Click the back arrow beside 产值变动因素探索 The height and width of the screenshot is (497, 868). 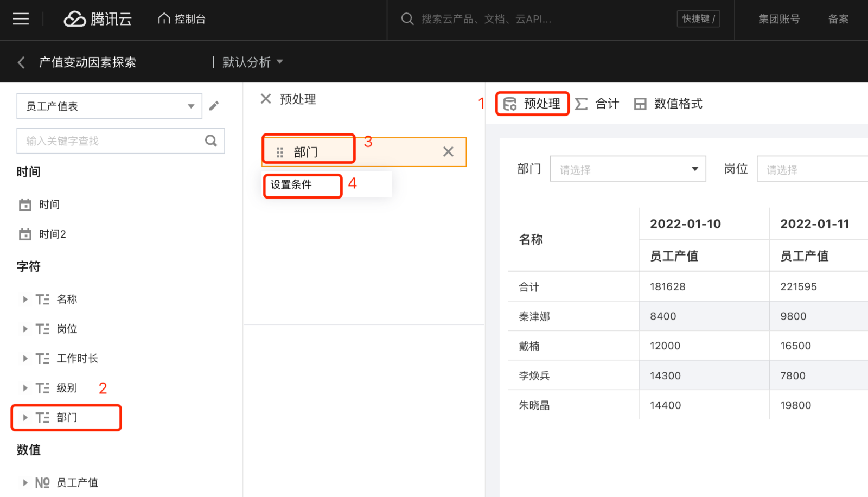pos(21,62)
